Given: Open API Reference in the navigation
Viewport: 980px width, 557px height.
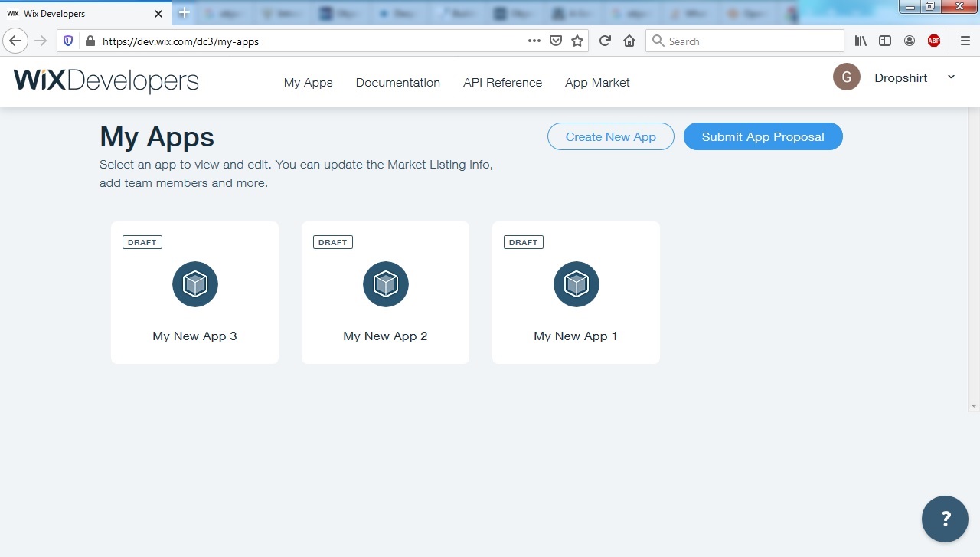Looking at the screenshot, I should (x=502, y=83).
